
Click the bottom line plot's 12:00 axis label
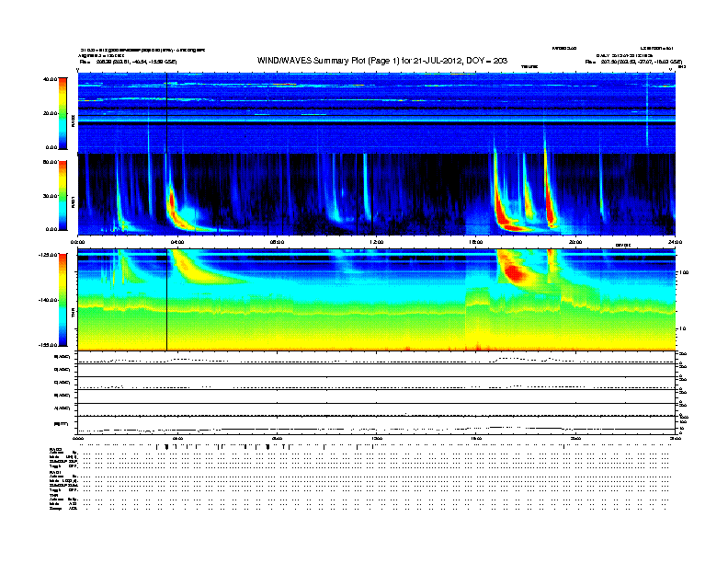click(377, 439)
